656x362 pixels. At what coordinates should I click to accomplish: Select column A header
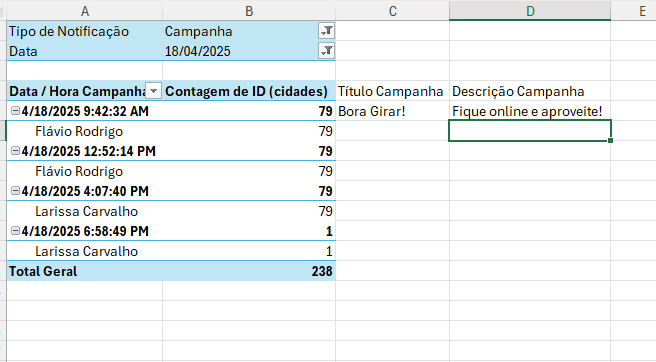click(85, 11)
